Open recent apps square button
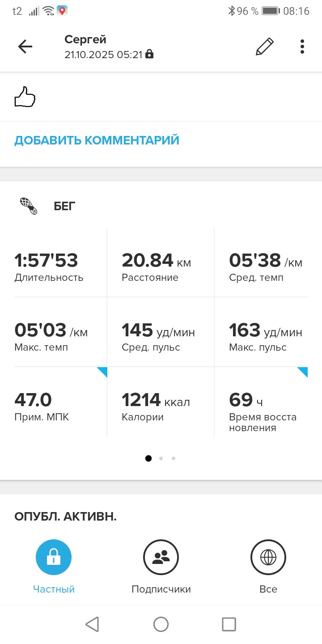Image resolution: width=322 pixels, height=644 pixels. [229, 624]
